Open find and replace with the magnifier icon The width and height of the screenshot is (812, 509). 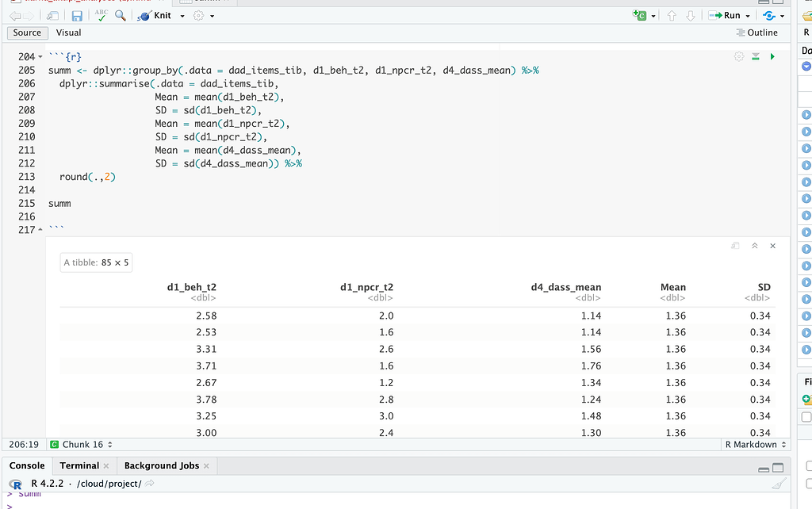(x=121, y=15)
